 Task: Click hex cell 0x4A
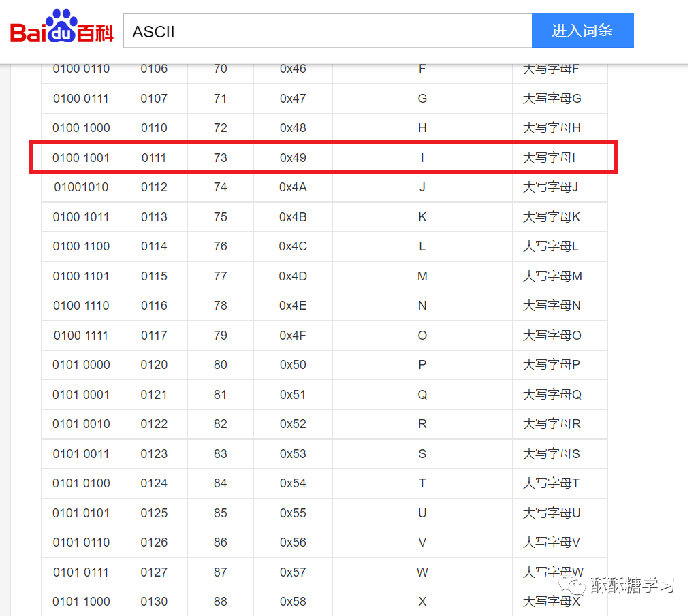tap(293, 187)
